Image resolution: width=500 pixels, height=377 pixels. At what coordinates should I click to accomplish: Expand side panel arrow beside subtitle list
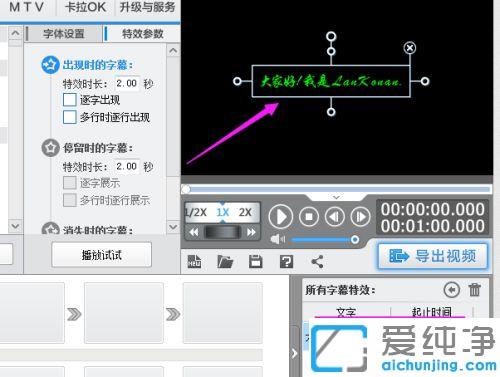294,353
